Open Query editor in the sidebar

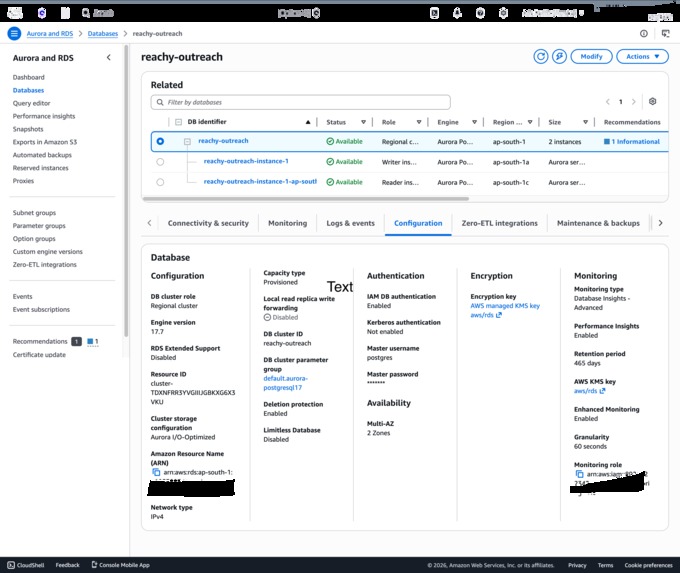(x=31, y=103)
